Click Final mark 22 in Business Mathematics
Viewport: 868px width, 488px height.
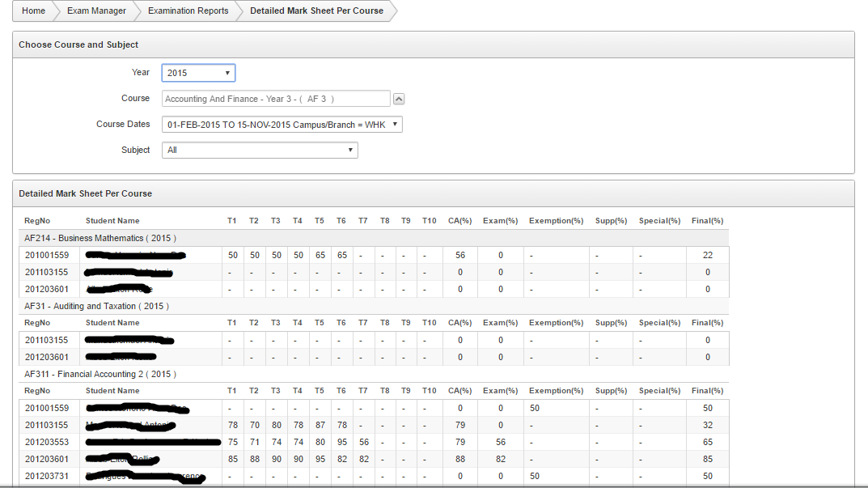(x=708, y=255)
